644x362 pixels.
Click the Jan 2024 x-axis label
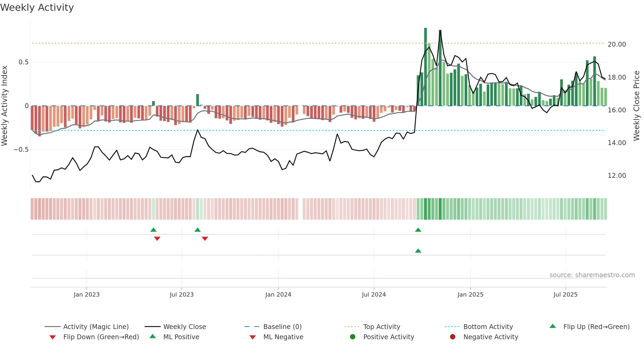[x=278, y=294]
